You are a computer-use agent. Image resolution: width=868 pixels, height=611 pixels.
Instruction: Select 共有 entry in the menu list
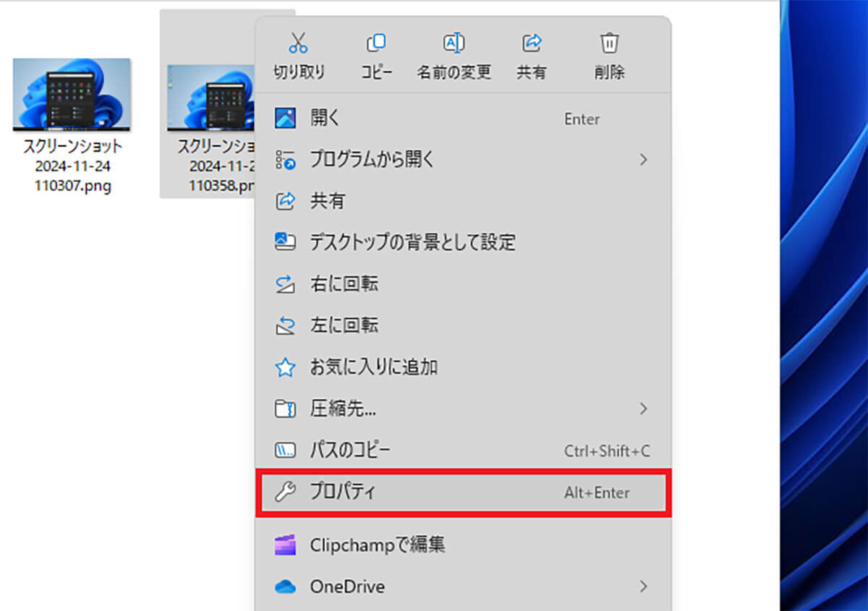pos(463,201)
